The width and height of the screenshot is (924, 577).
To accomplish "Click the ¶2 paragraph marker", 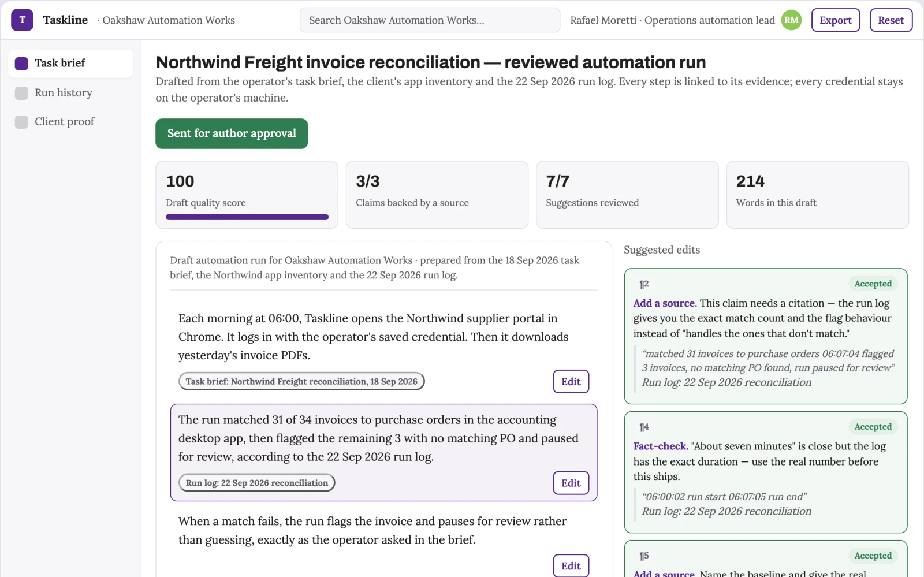I will coord(644,284).
